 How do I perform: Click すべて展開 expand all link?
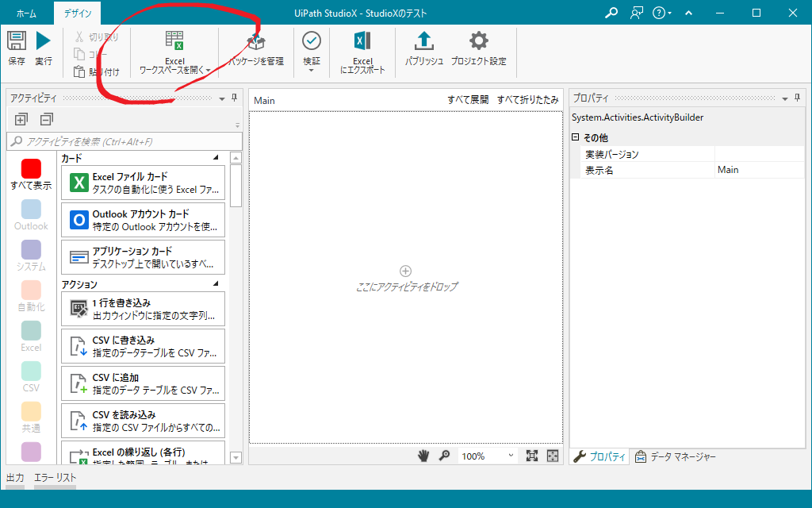(x=468, y=99)
